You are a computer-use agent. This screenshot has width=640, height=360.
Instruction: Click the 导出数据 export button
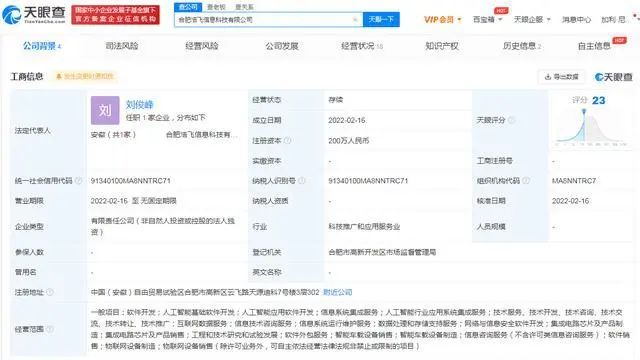click(x=562, y=77)
